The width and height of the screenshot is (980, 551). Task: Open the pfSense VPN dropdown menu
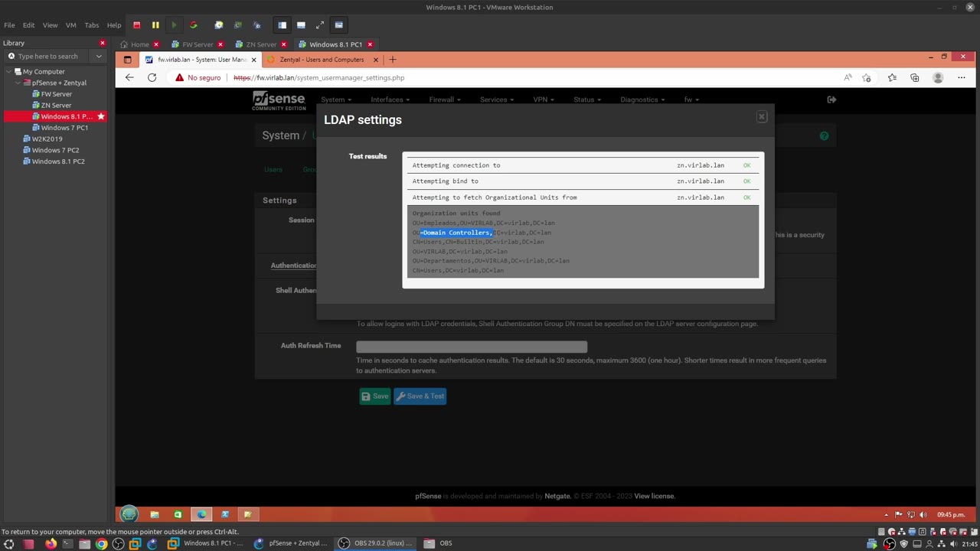click(544, 99)
